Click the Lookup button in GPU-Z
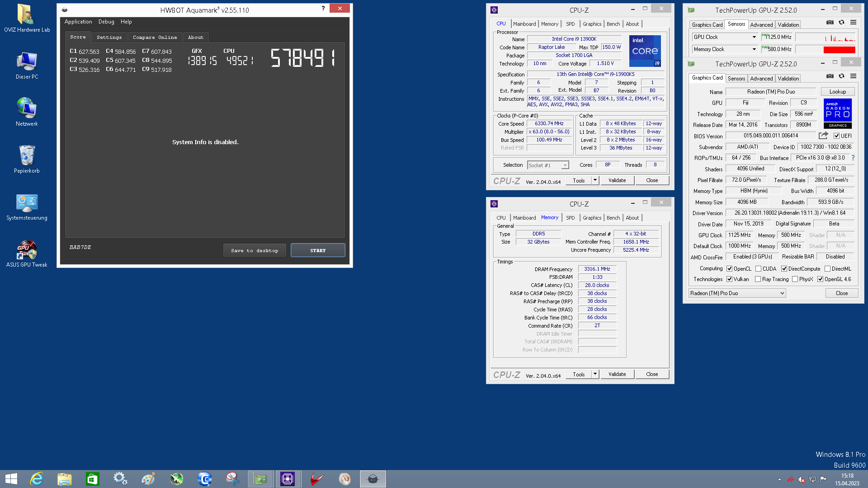 (837, 92)
